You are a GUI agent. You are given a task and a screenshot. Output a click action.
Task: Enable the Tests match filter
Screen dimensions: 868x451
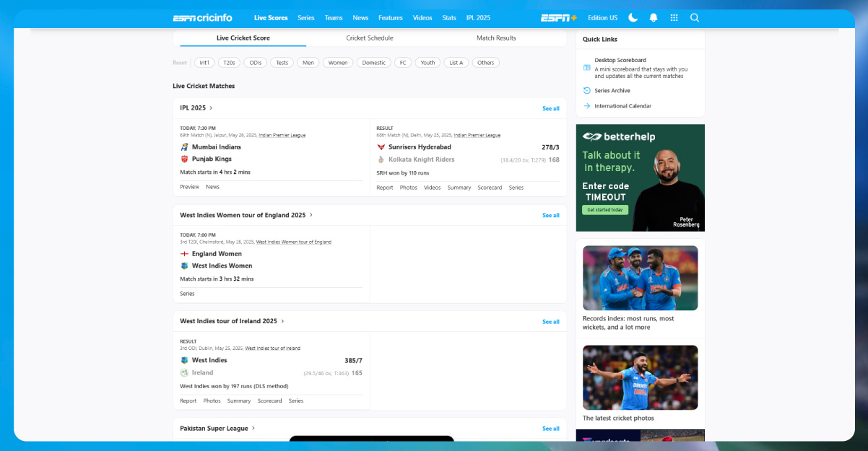pyautogui.click(x=282, y=62)
